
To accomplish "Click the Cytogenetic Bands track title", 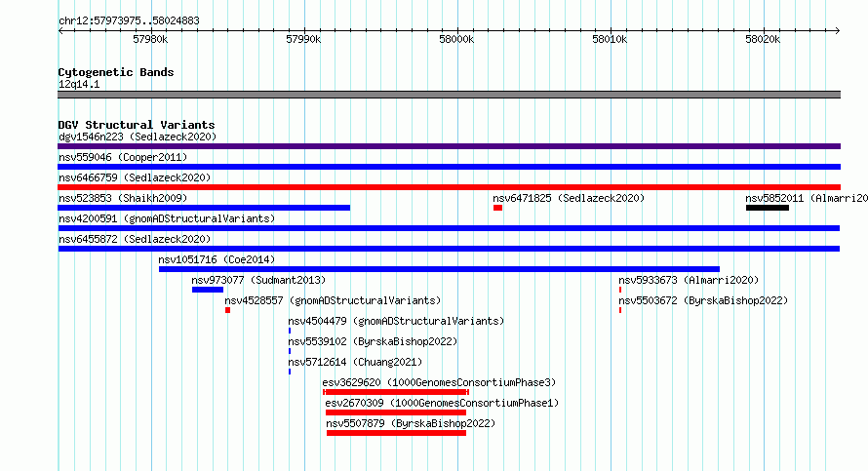I will coord(116,72).
